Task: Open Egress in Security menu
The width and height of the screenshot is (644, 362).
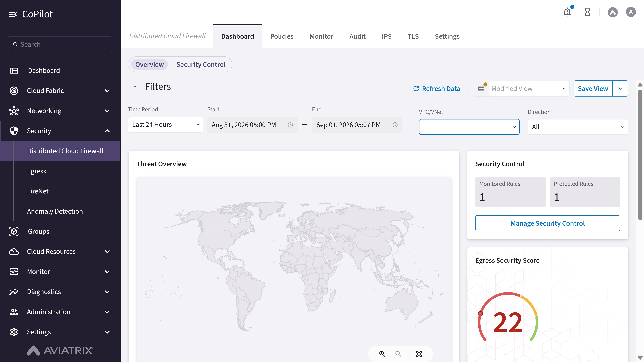Action: (36, 171)
